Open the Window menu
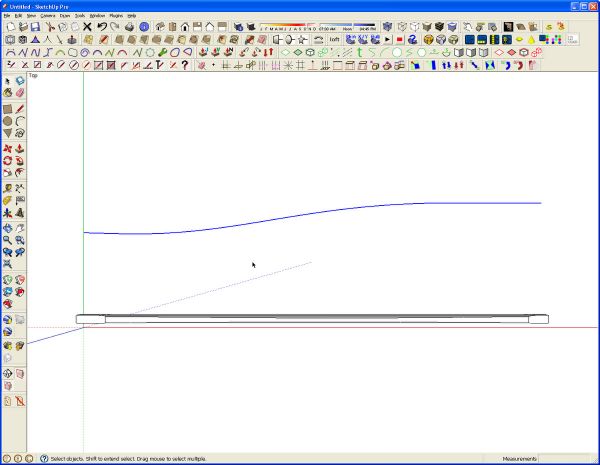This screenshot has height=465, width=600. click(97, 16)
